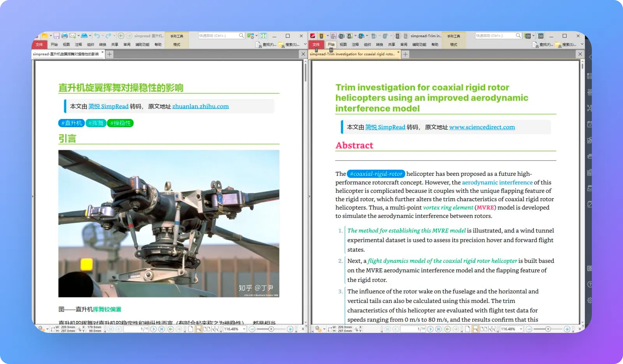Toggle continuous page layout in right window
Screen dimensions: 623x364
click(475, 329)
